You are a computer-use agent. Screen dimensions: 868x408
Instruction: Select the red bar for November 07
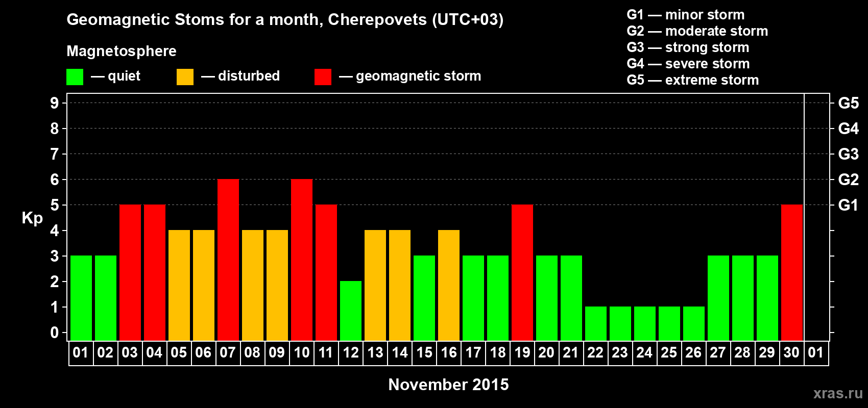(x=228, y=260)
